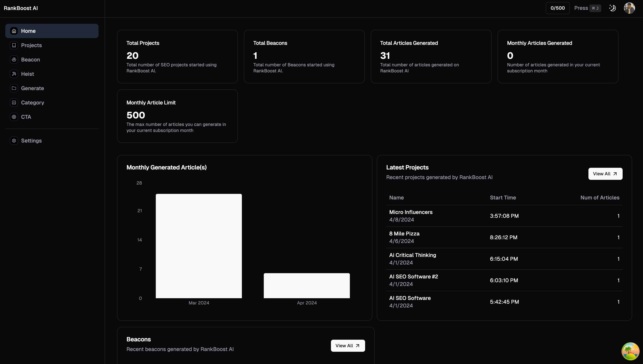This screenshot has width=643, height=364.
Task: Click View All in Latest Projects
Action: 605,173
